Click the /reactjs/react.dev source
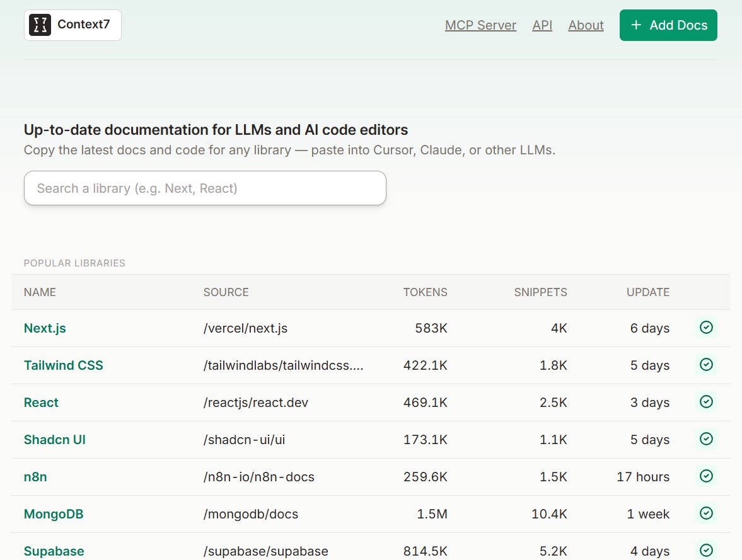742x560 pixels. click(255, 403)
